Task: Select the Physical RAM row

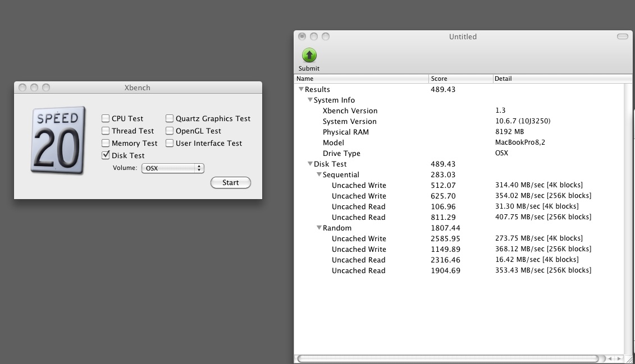Action: 459,132
